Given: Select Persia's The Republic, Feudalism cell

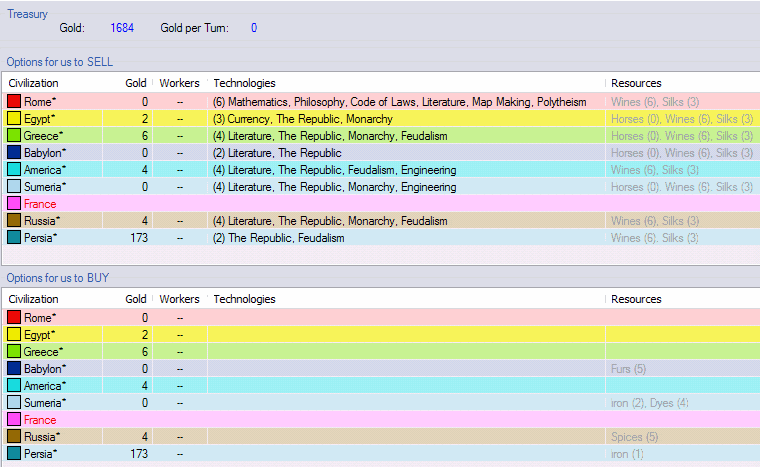Looking at the screenshot, I should pos(278,238).
